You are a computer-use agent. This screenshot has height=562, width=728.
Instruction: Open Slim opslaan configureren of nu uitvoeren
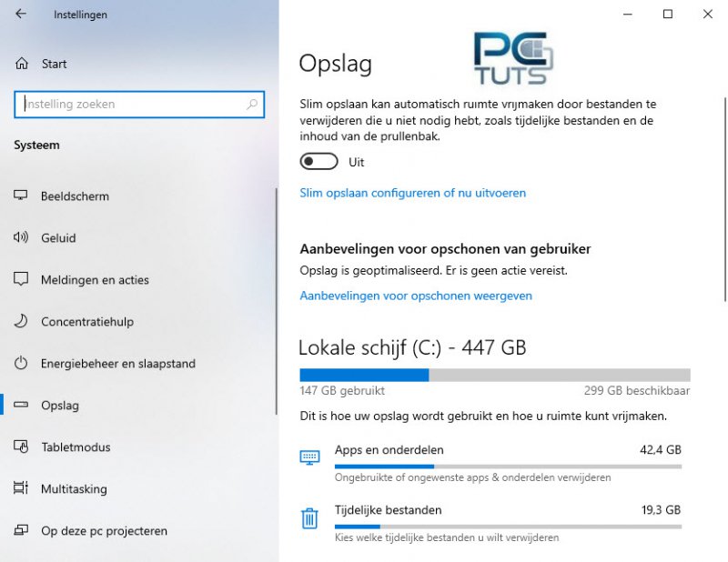click(x=412, y=193)
